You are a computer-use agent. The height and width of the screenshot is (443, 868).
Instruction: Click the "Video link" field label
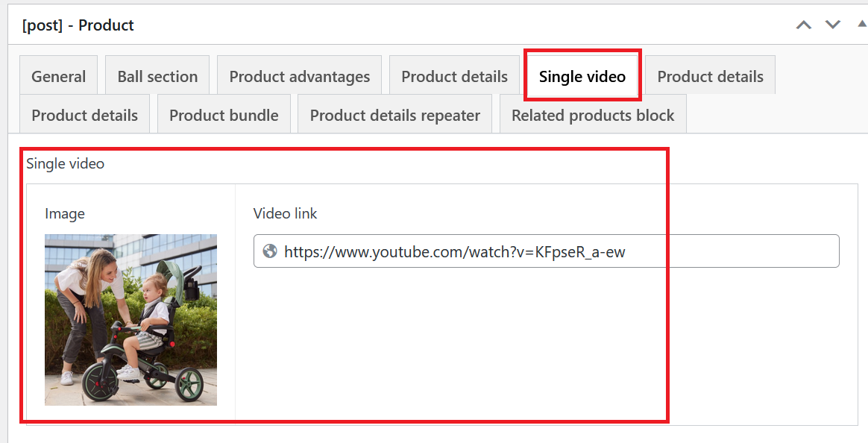pyautogui.click(x=285, y=214)
